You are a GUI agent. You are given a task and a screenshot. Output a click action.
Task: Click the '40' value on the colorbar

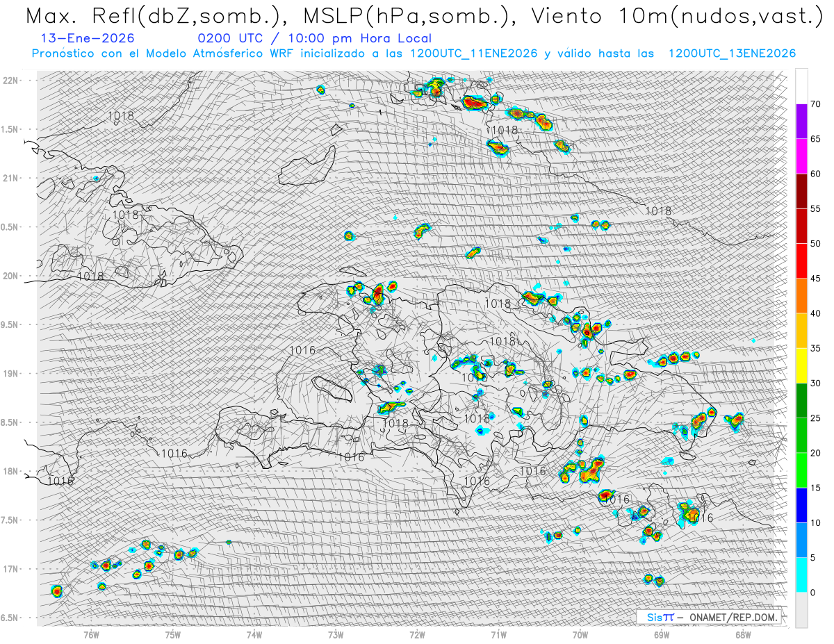816,313
